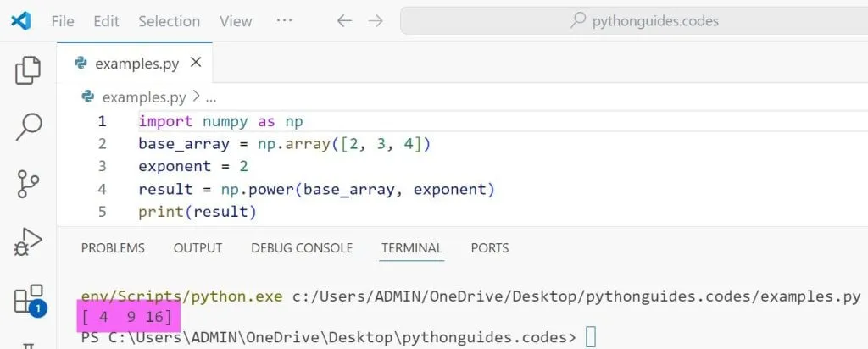
Task: Open the Explorer view in activity bar
Action: pyautogui.click(x=28, y=70)
